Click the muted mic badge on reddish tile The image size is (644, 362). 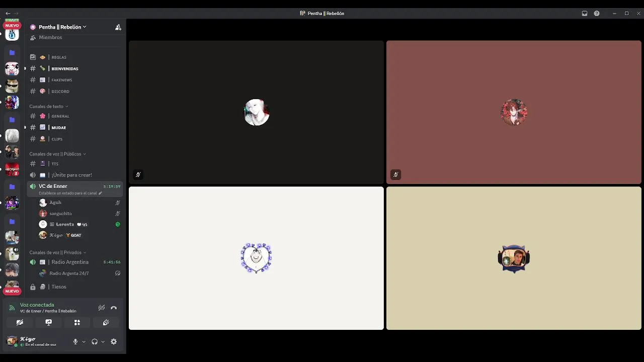[x=395, y=175]
